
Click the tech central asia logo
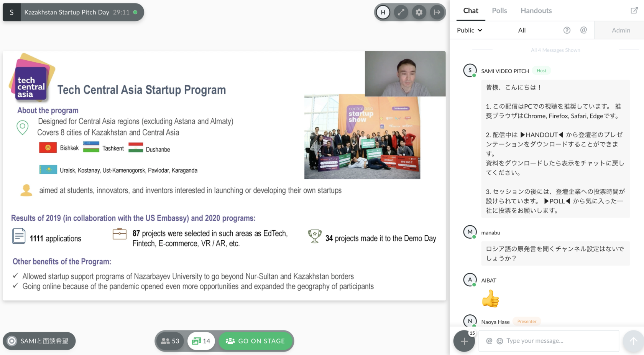coord(32,78)
